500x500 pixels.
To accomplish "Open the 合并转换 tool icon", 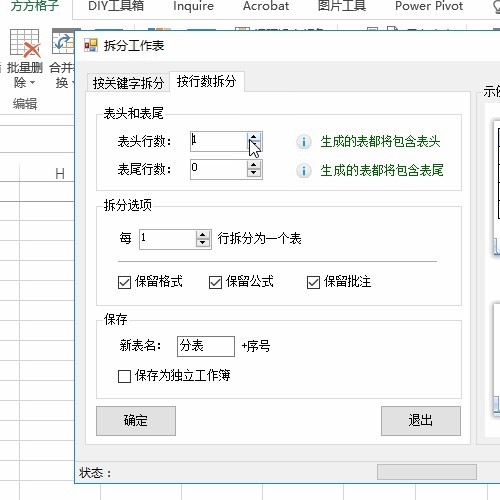I will click(x=63, y=42).
